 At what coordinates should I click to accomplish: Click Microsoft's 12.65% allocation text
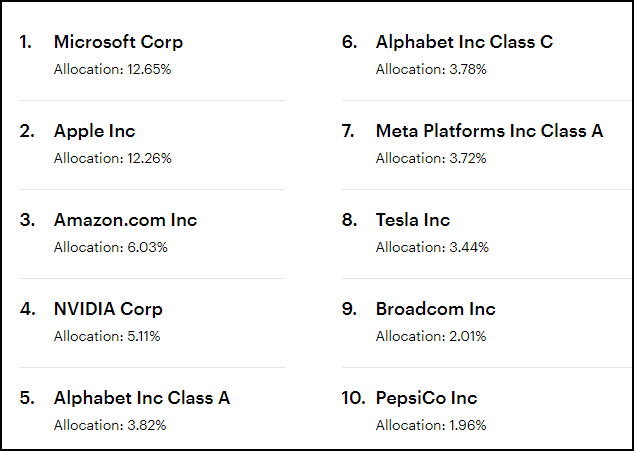point(113,69)
